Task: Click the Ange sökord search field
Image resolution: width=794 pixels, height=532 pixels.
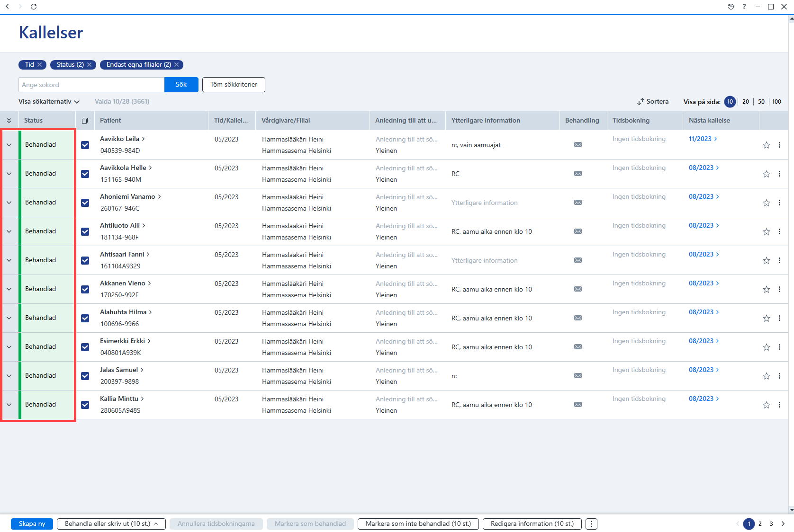Action: [91, 85]
